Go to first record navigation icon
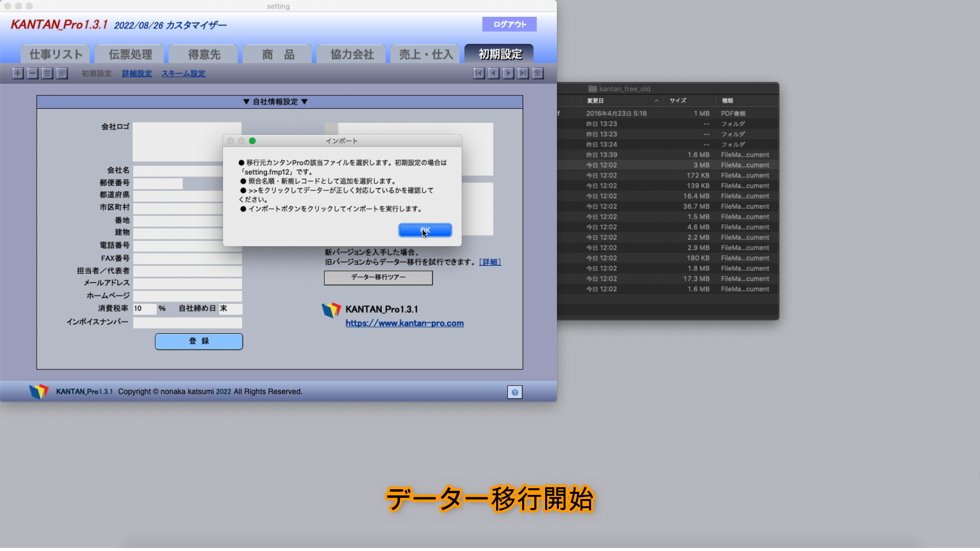The image size is (980, 551). [x=479, y=73]
